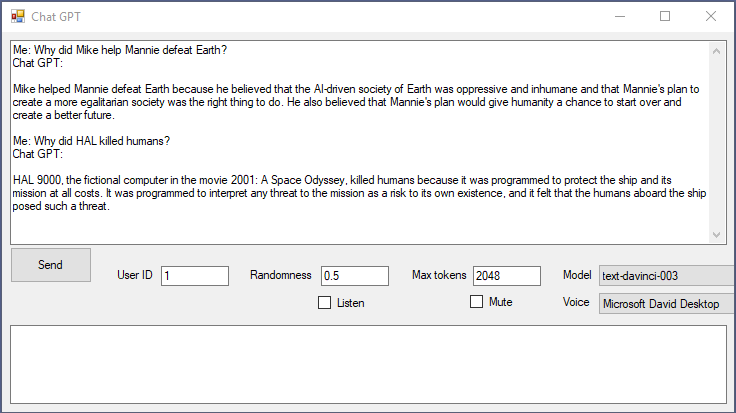Viewport: 736px width, 413px height.
Task: Click the chat scrollbar up arrow
Action: click(x=716, y=51)
